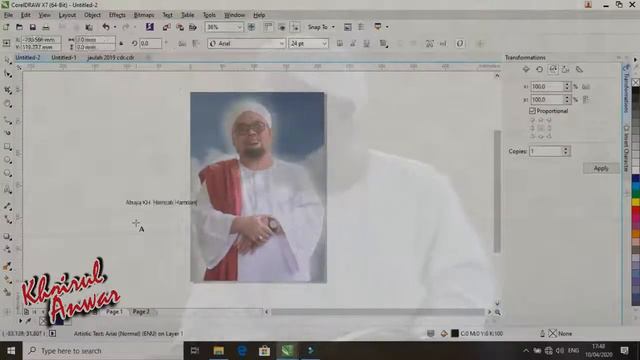Click the Import icon in toolbar
Image resolution: width=640 pixels, height=360 pixels.
166,27
